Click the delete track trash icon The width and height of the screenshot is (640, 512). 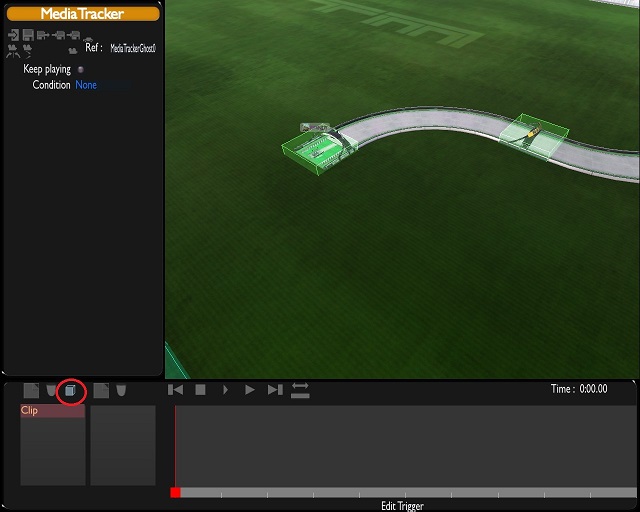click(121, 390)
